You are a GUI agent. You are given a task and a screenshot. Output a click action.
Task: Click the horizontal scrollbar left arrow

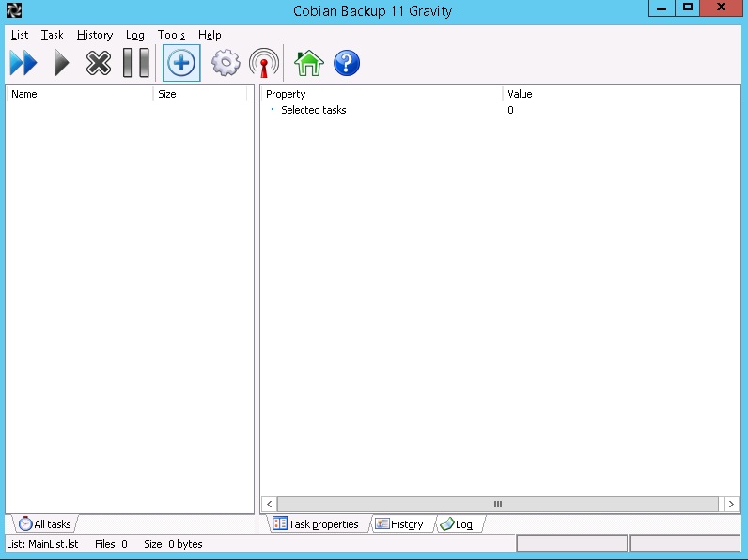269,504
